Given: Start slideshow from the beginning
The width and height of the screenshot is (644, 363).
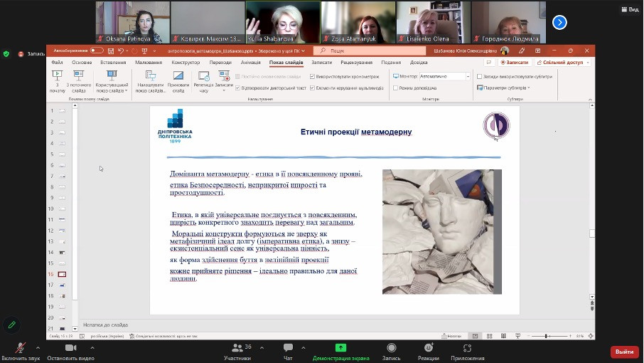Looking at the screenshot, I should point(57,78).
